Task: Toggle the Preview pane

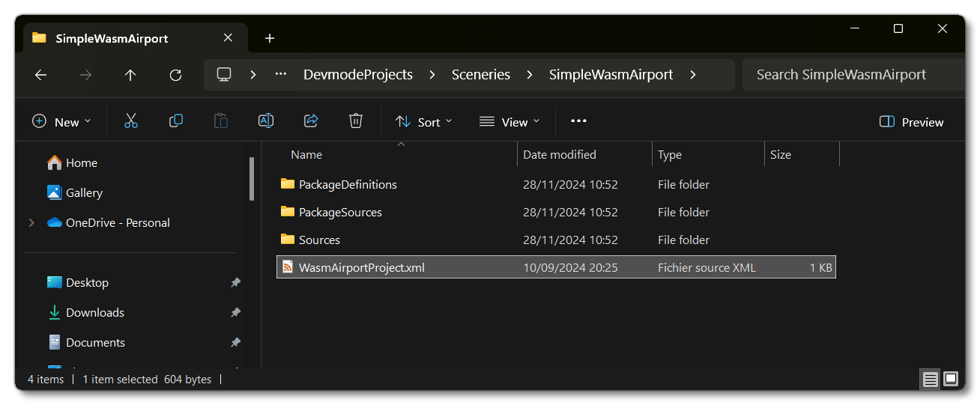Action: click(911, 122)
